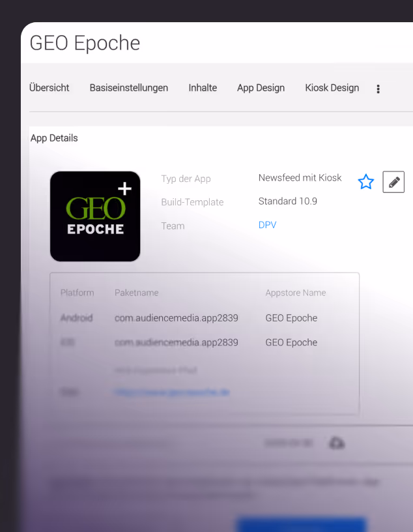
Task: Mark app as favorite with star icon
Action: (366, 182)
